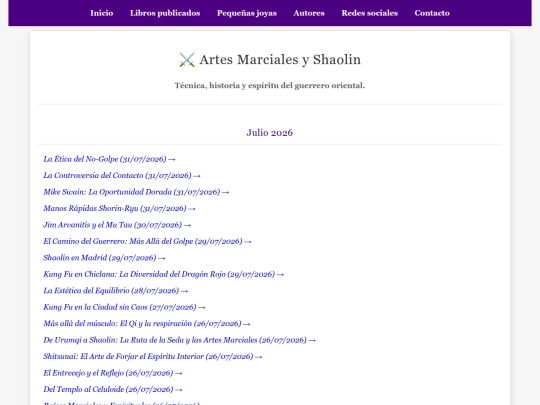Open Kung Fu en la Ciudad sin Caos
This screenshot has width=540, height=405.
pos(124,307)
